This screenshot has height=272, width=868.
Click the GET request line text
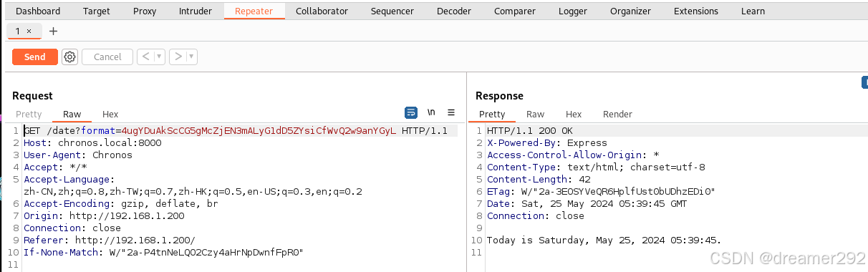point(236,131)
